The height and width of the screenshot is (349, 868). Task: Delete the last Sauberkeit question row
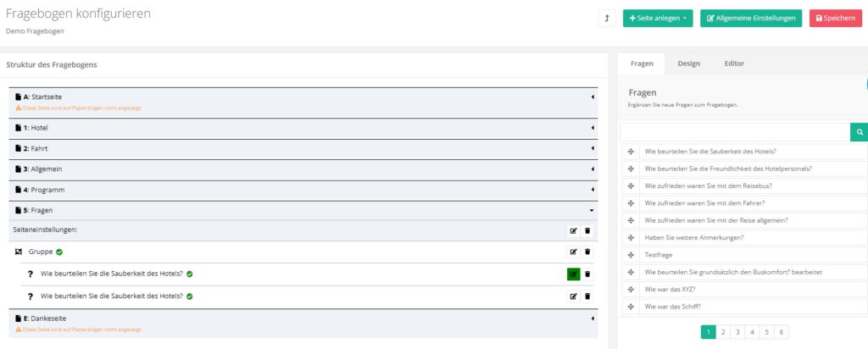(x=588, y=296)
